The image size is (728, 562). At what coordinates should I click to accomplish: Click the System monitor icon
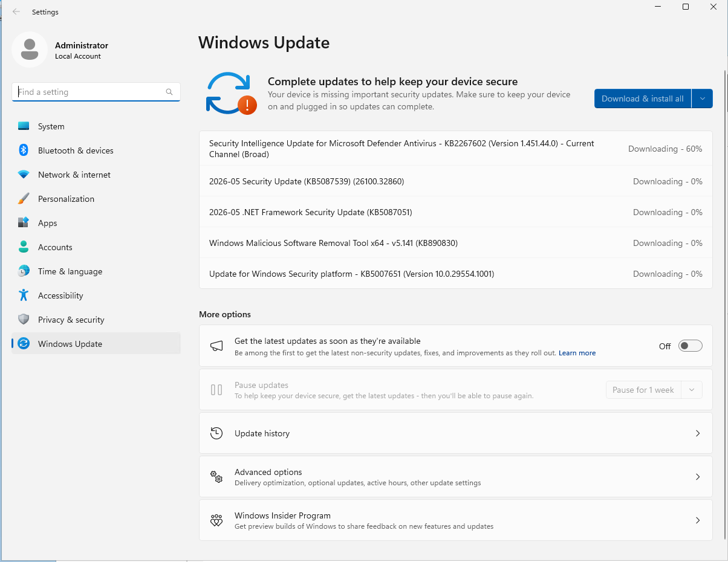24,126
